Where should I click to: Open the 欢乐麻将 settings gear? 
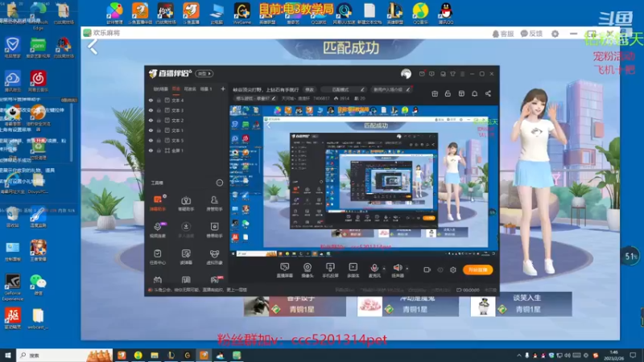[x=555, y=34]
